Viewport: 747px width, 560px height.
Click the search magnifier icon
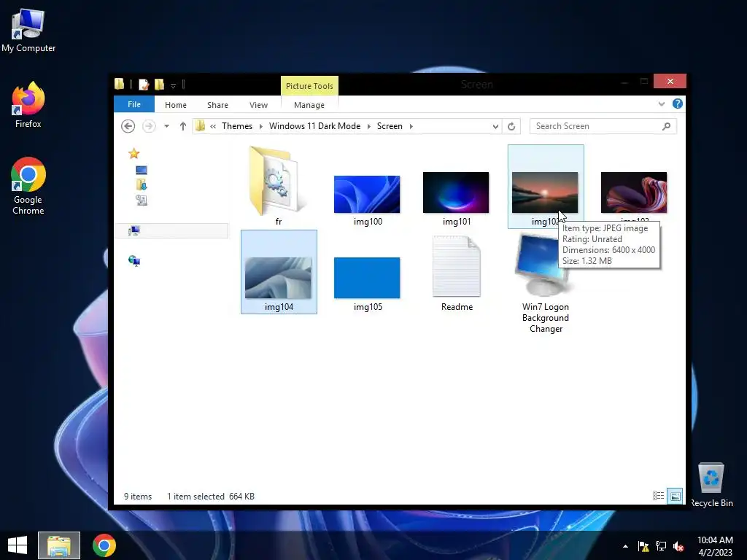point(667,126)
